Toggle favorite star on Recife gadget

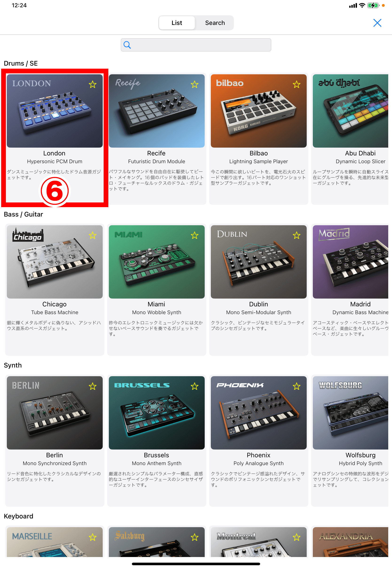pyautogui.click(x=195, y=84)
